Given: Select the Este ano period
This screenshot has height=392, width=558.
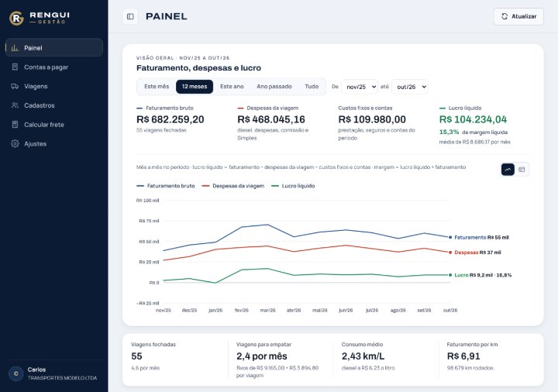Looking at the screenshot, I should [x=232, y=87].
